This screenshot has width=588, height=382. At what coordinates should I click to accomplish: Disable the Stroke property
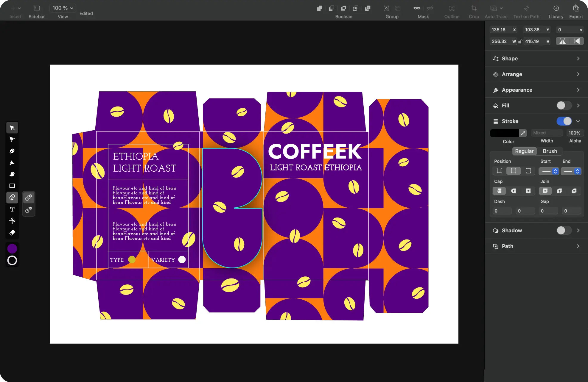[x=564, y=121]
